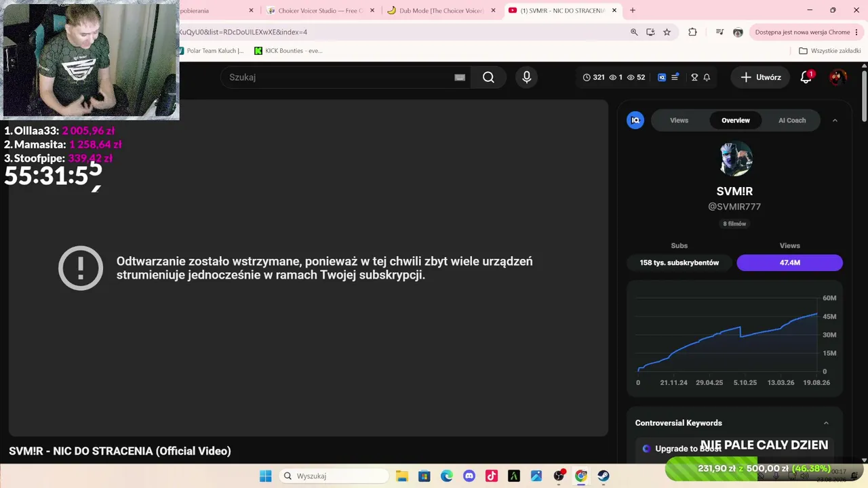The image size is (868, 488).
Task: Click the browser address bar URL
Action: [400, 32]
